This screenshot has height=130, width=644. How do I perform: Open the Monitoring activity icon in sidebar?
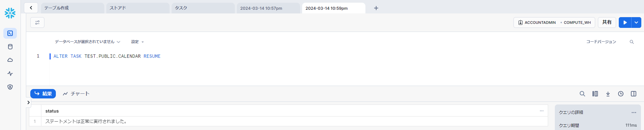10,74
